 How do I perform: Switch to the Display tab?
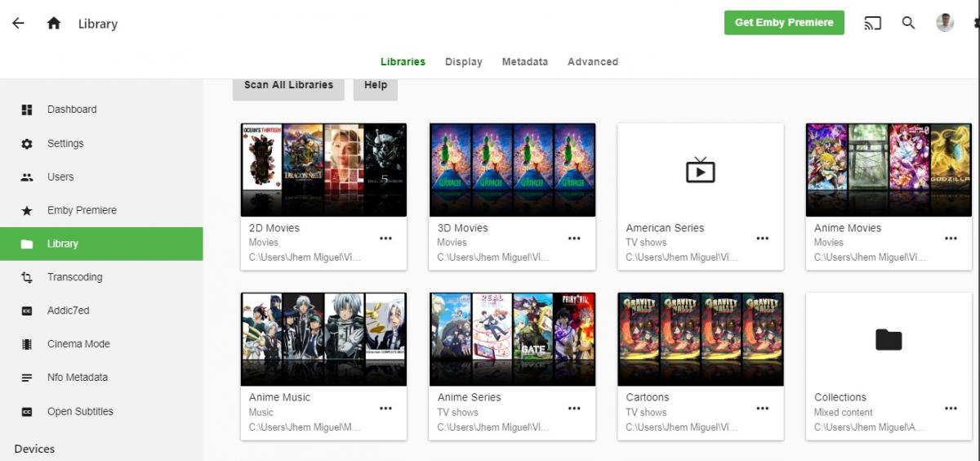click(464, 62)
